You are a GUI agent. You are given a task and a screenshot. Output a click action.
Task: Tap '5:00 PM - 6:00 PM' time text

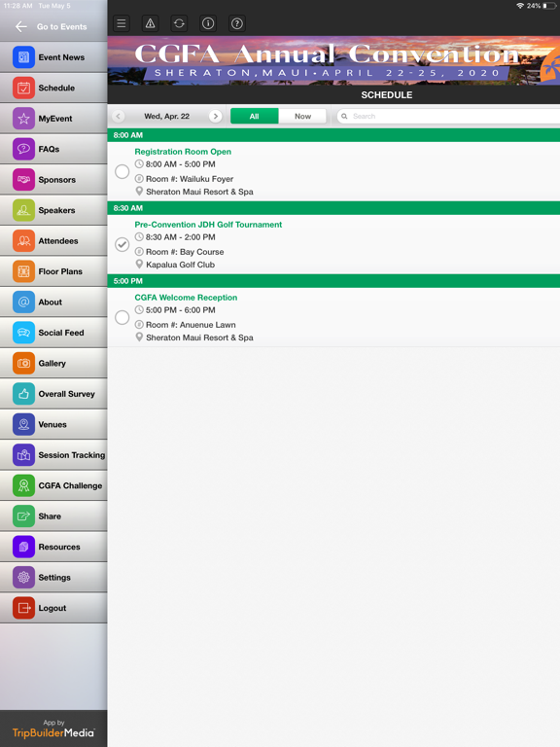[181, 309]
